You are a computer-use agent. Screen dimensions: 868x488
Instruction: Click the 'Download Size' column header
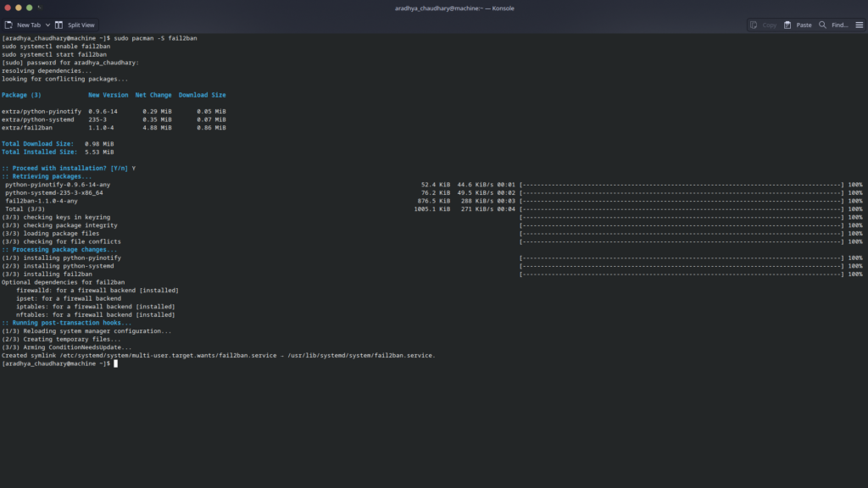202,95
